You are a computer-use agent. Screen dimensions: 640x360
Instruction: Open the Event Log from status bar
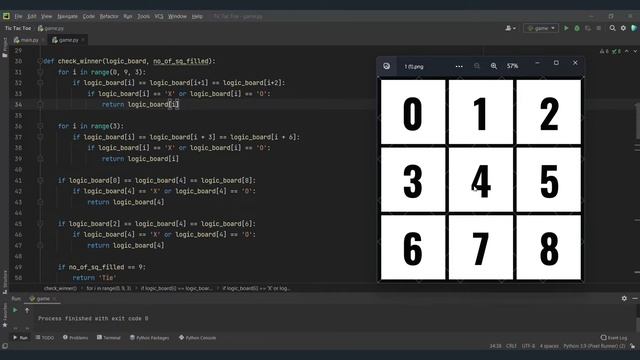614,338
